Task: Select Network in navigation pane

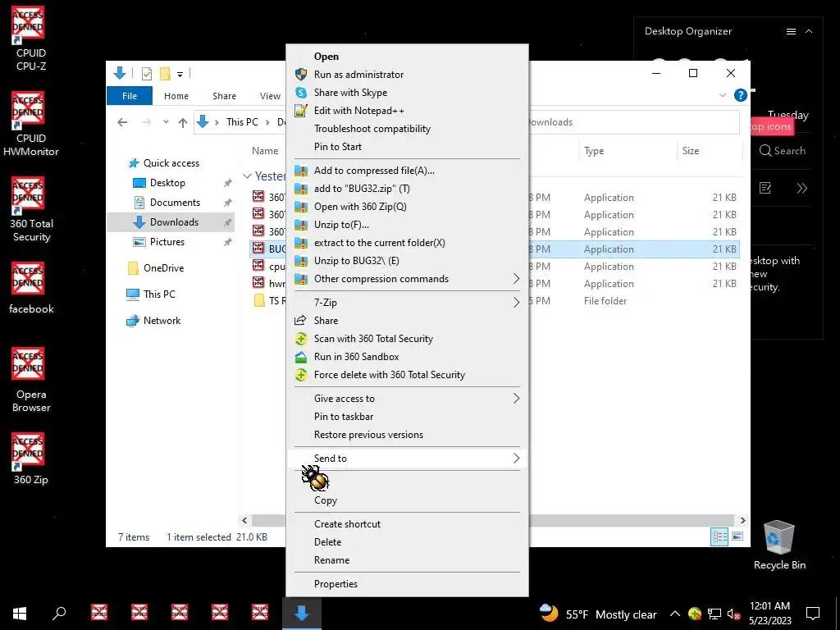Action: [153, 321]
